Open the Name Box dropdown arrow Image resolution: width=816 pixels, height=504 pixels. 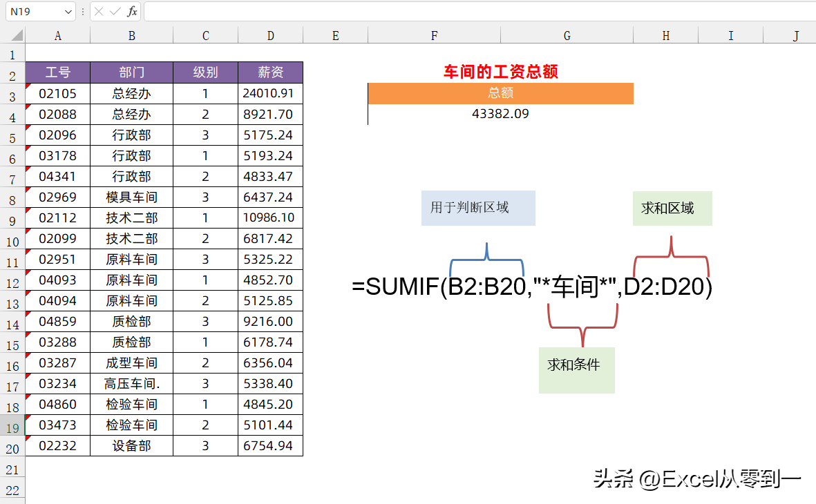(68, 12)
